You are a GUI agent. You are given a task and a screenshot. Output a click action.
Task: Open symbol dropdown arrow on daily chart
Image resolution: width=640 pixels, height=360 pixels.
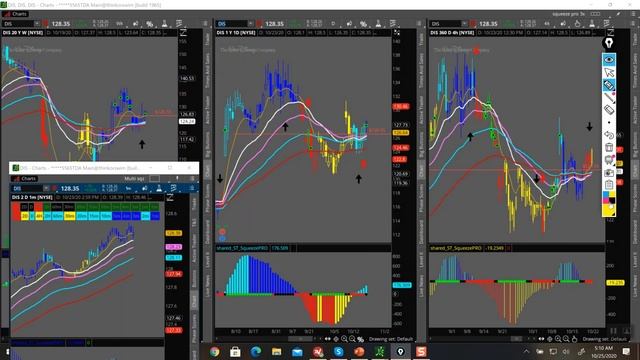[x=250, y=24]
